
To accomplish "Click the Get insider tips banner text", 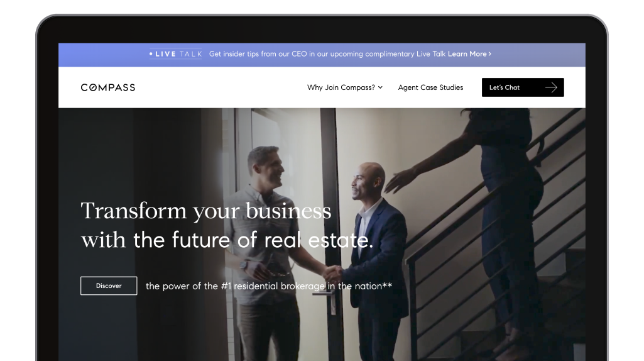I will (327, 54).
